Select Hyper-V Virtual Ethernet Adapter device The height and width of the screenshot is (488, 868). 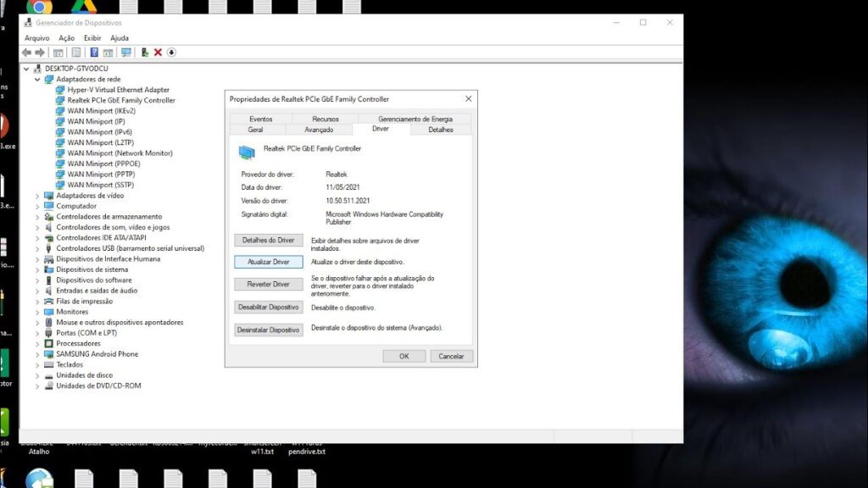118,90
